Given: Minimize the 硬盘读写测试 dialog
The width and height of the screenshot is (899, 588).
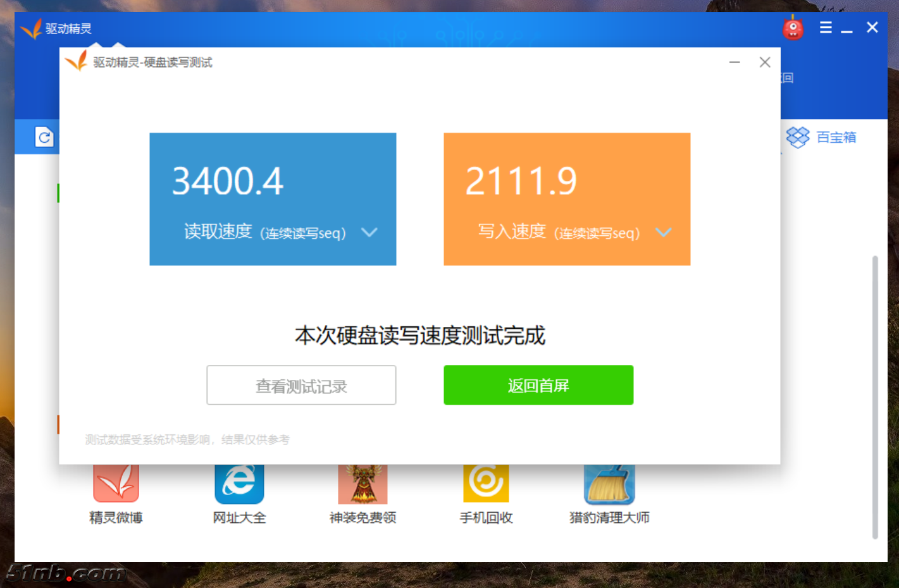Looking at the screenshot, I should click(734, 62).
